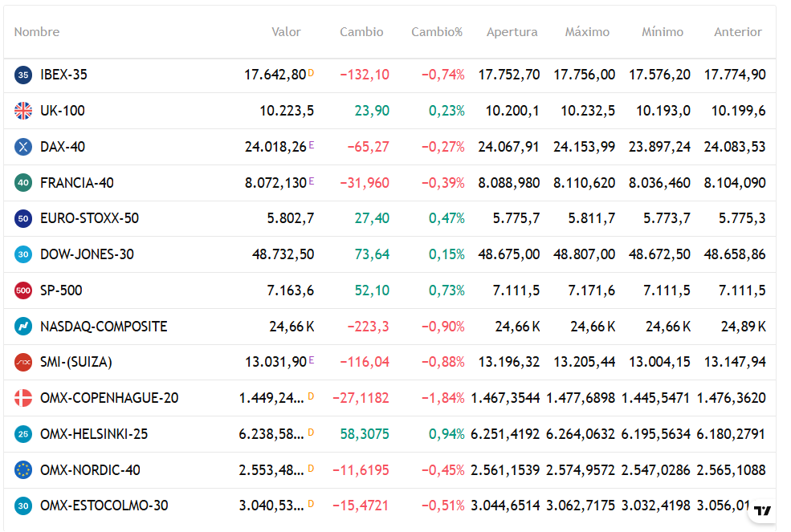Open the OMX-ESTOCOLMO-30 index link
This screenshot has width=791, height=532.
point(104,506)
